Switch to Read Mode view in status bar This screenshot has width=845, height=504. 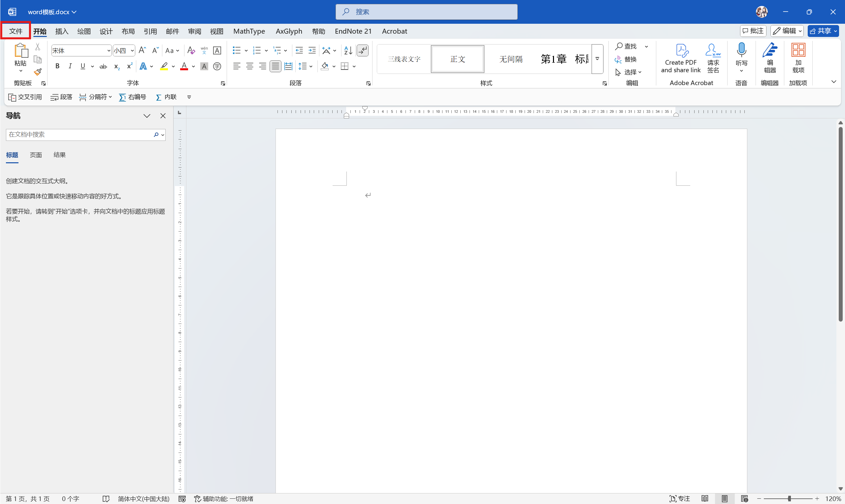click(705, 499)
